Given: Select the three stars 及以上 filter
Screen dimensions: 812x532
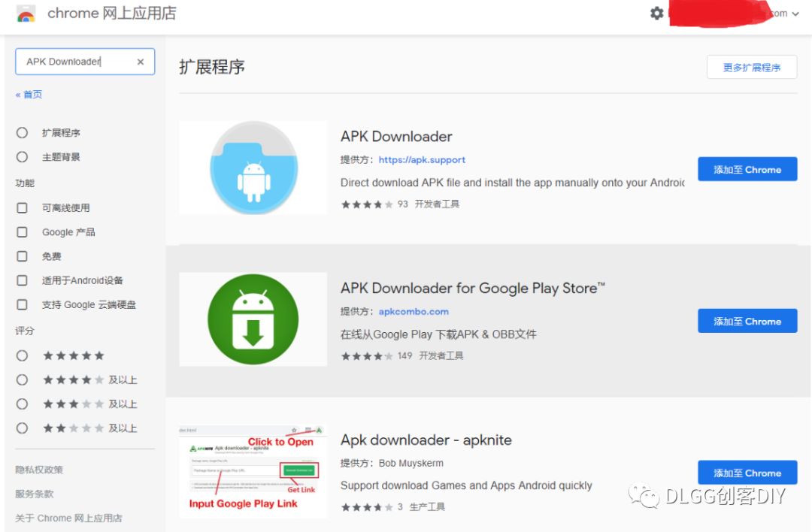Looking at the screenshot, I should click(x=22, y=404).
